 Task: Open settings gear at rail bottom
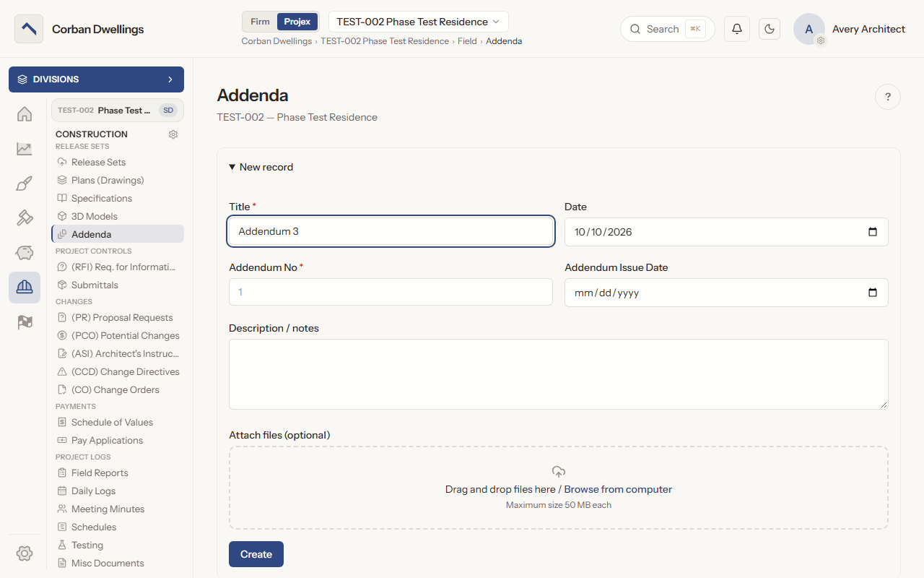click(25, 553)
